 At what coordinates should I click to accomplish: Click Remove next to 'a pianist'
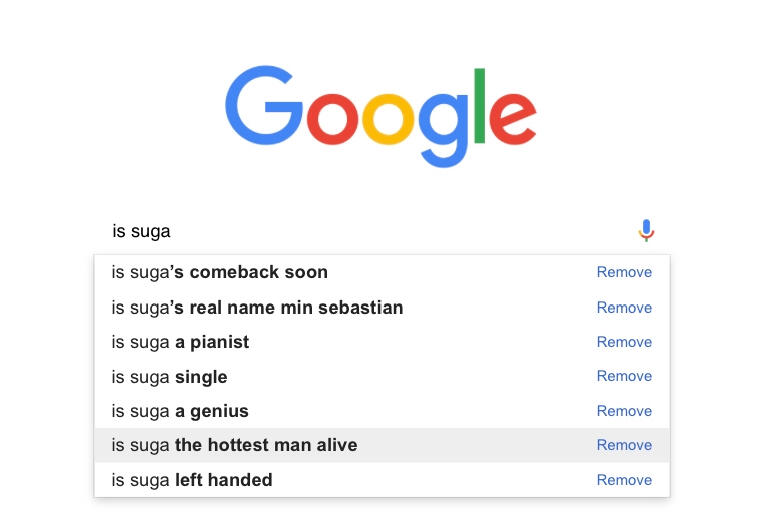pos(624,342)
